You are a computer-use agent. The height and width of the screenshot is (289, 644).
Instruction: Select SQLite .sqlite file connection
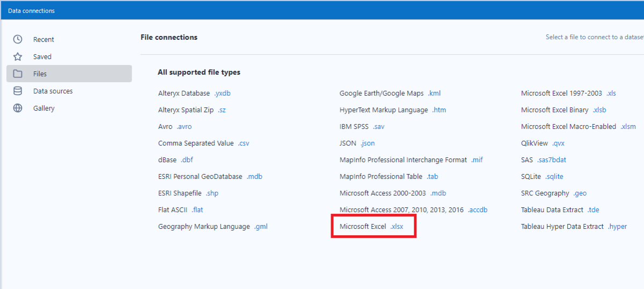pyautogui.click(x=542, y=177)
